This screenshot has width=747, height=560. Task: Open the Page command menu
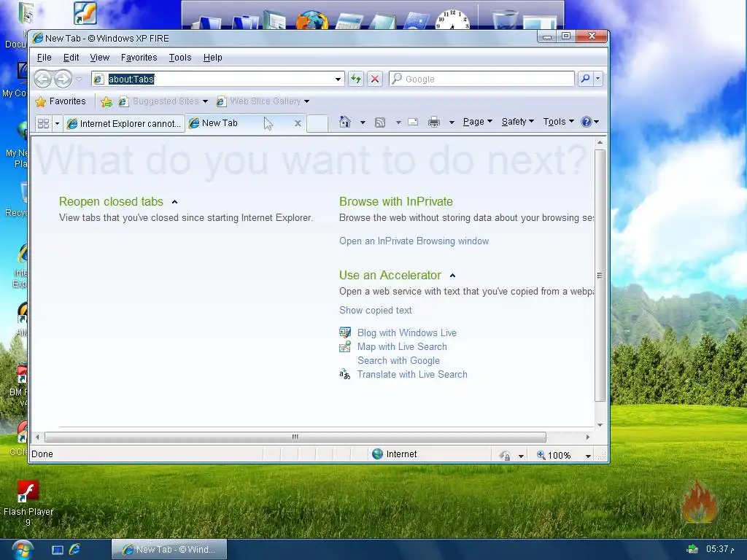(477, 122)
